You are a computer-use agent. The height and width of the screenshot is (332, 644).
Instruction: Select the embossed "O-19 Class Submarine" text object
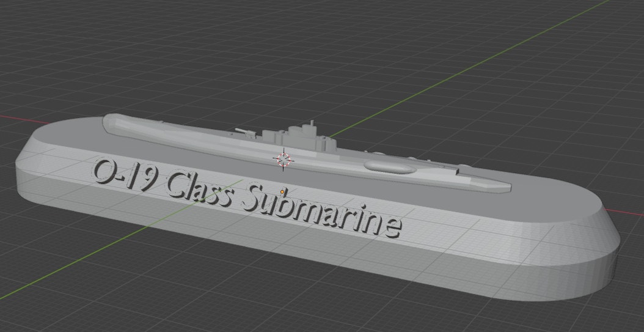[247, 197]
